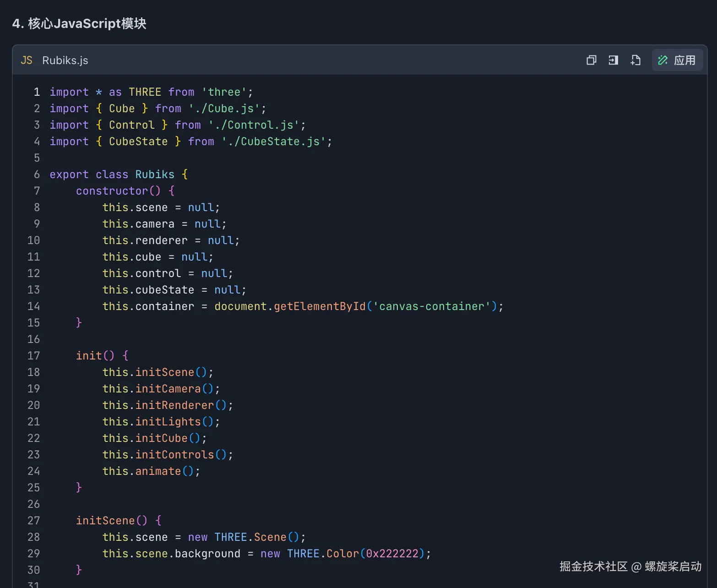717x588 pixels.
Task: Click the create-new-file icon
Action: click(x=635, y=60)
